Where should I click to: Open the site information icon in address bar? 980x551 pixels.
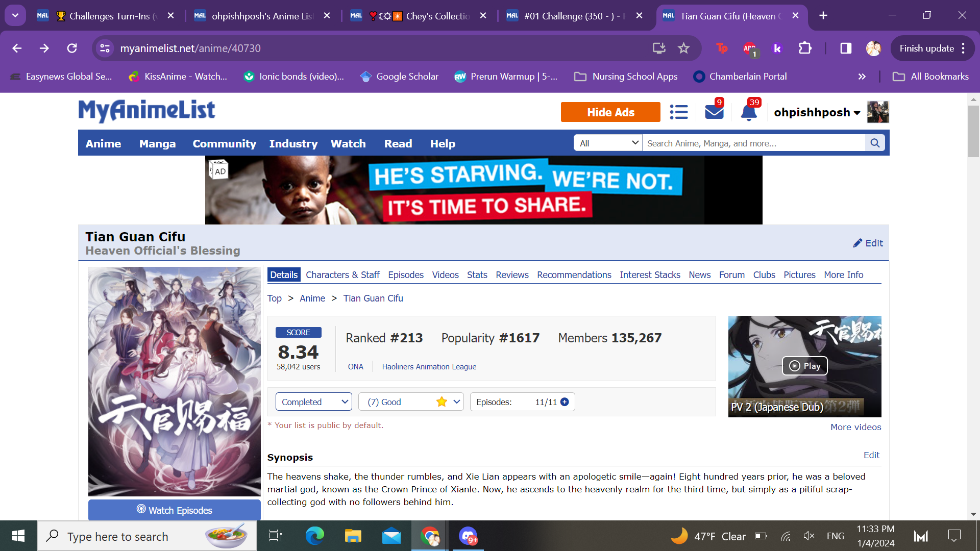click(x=105, y=48)
